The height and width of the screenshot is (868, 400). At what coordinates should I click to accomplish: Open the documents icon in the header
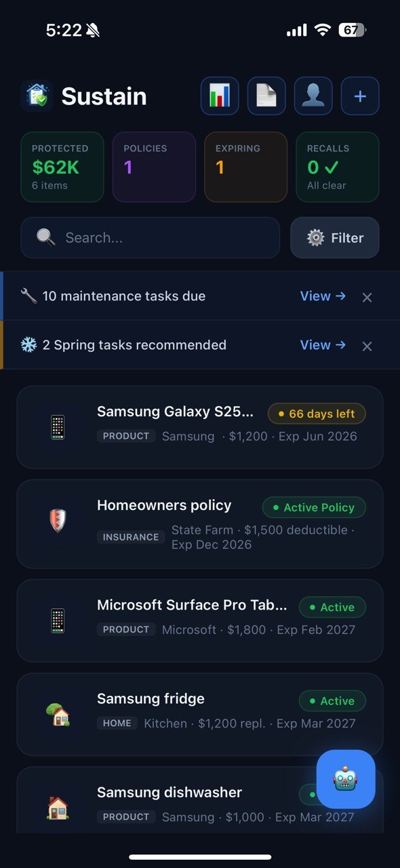click(x=266, y=96)
